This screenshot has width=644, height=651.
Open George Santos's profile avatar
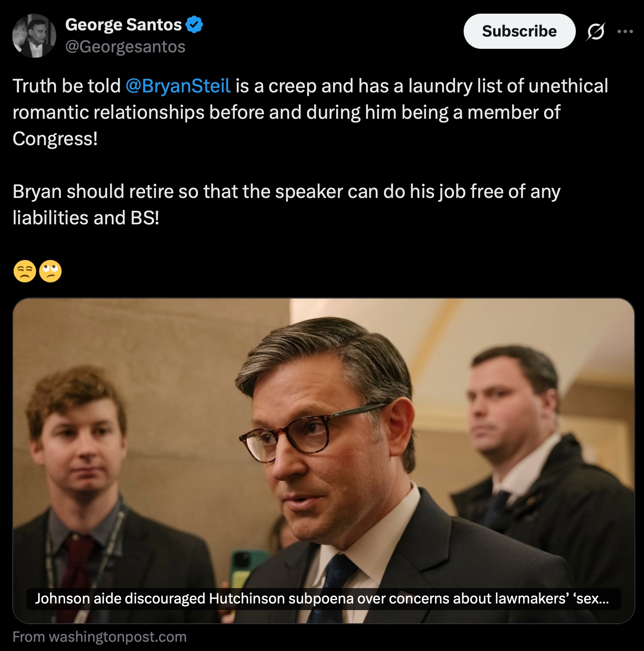(34, 36)
